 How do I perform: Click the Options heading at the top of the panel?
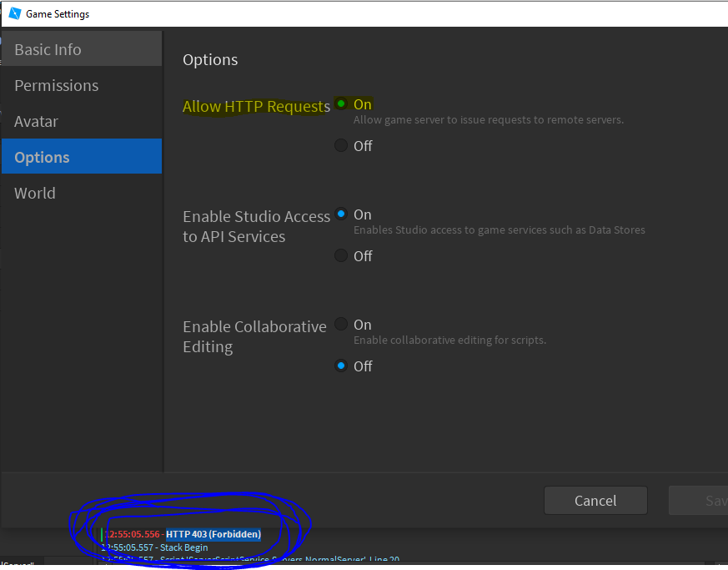point(209,59)
